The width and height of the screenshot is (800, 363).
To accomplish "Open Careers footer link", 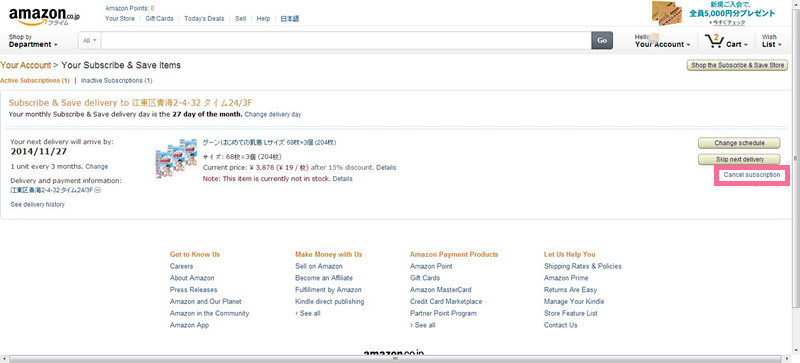I will click(182, 266).
